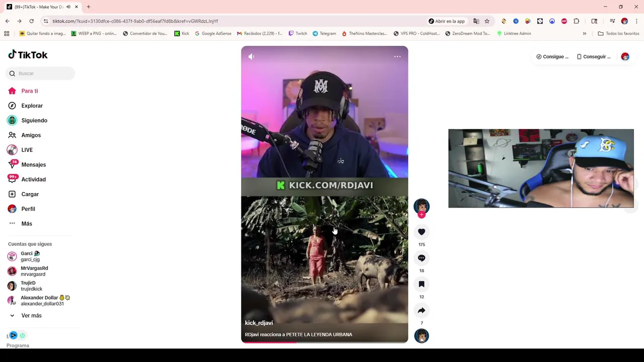
Task: Open the Google Translate page icon
Action: 476,21
